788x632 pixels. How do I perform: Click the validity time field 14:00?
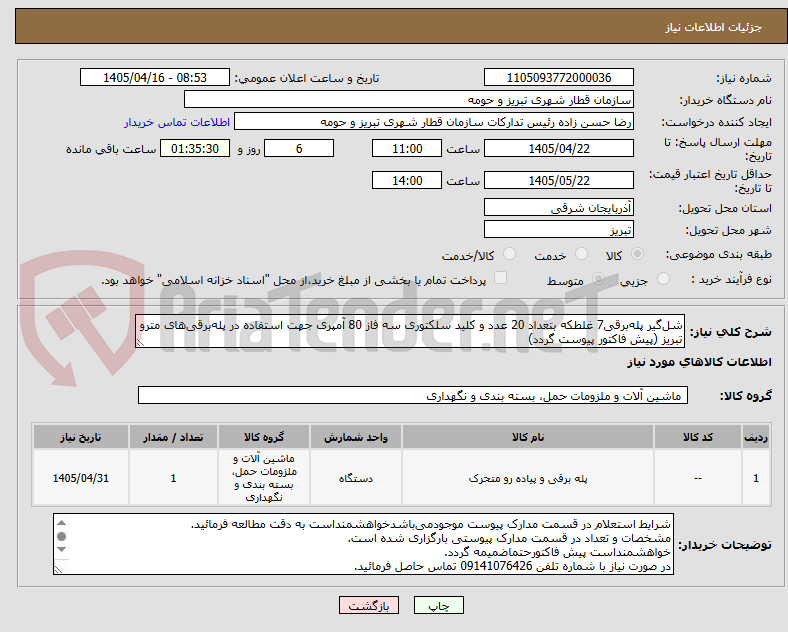pos(407,180)
